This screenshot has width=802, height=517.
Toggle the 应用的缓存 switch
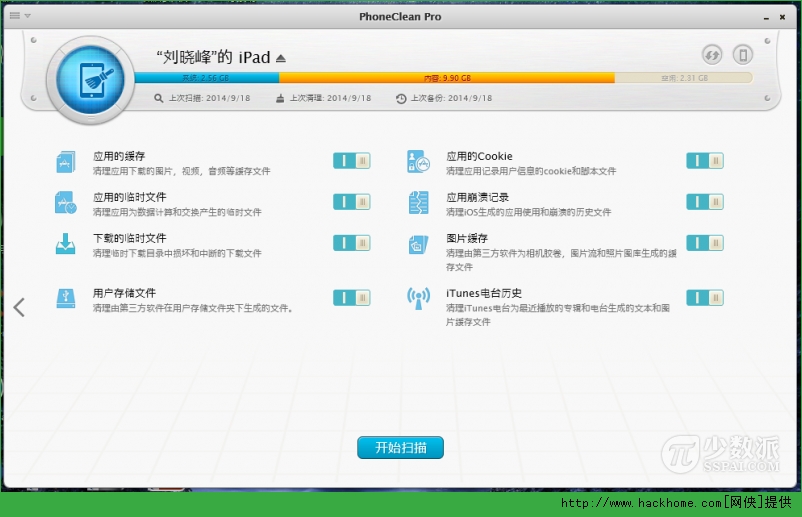tap(351, 161)
